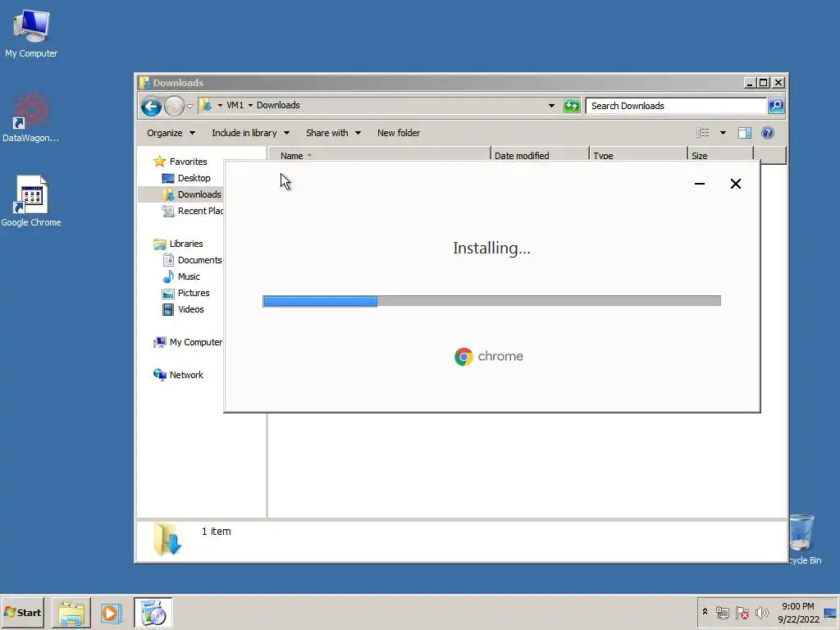The height and width of the screenshot is (630, 840).
Task: Select Favorites in navigation pane
Action: [180, 162]
